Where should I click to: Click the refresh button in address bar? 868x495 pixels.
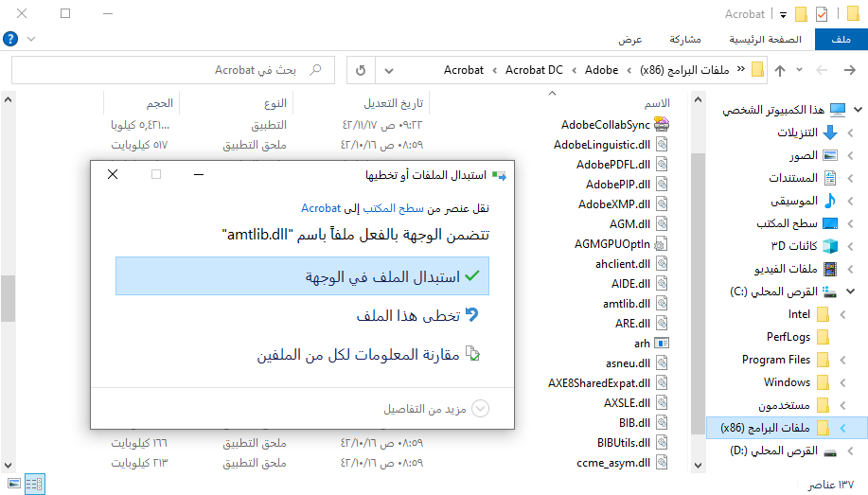pos(361,70)
